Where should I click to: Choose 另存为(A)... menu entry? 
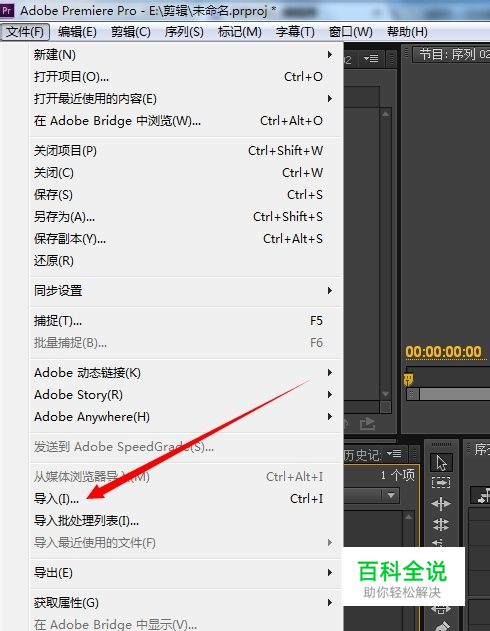click(186, 217)
